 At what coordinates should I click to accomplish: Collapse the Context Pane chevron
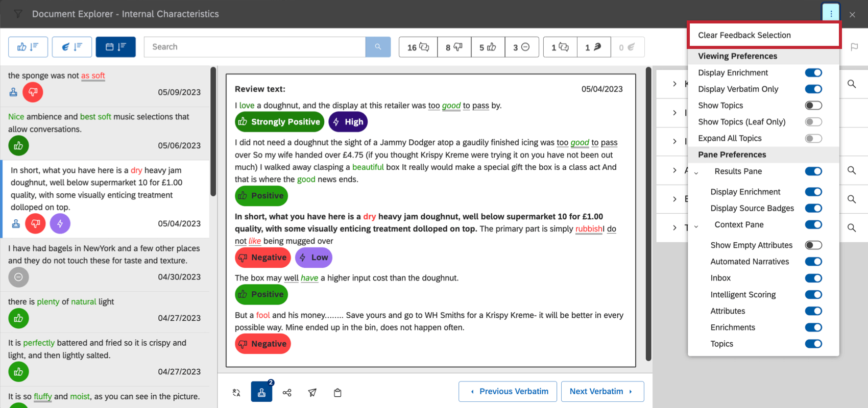click(696, 226)
